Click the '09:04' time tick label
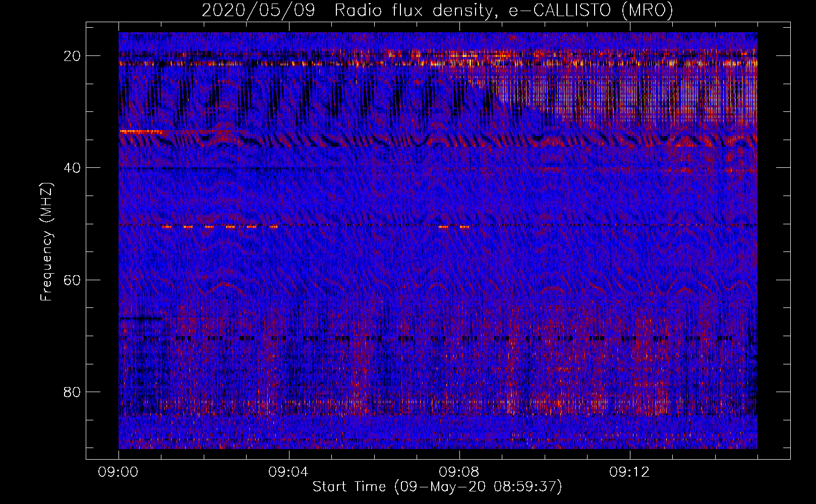Viewport: 816px width, 504px height. click(289, 472)
